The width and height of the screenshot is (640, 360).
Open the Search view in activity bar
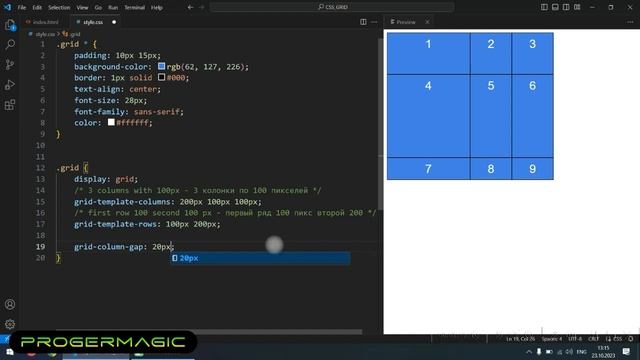10,44
